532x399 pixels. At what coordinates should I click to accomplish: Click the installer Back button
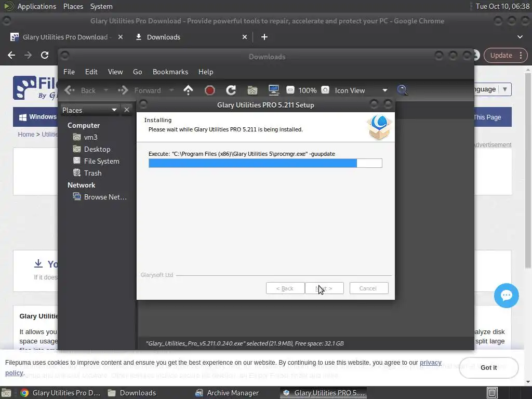[285, 288]
